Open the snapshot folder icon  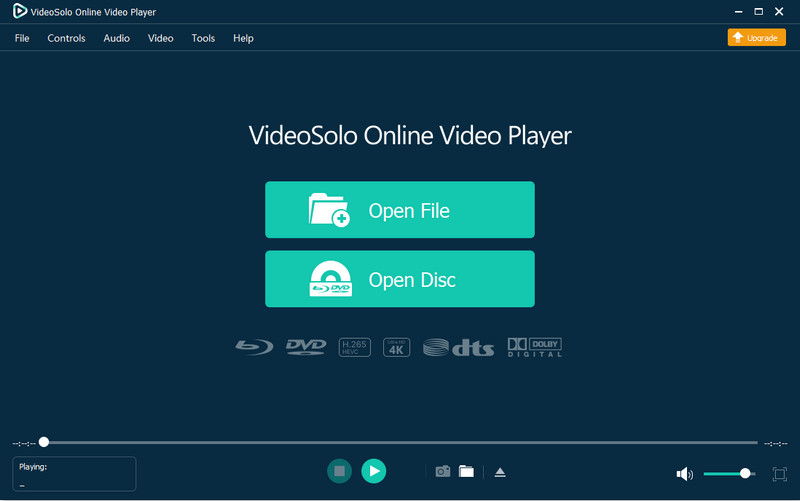point(466,471)
